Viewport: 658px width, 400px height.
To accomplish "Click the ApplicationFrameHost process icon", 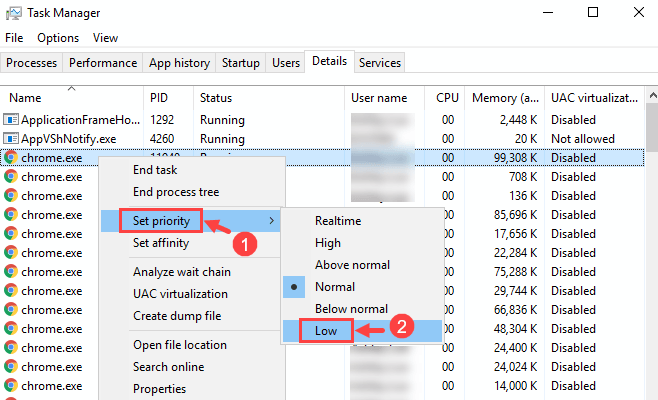I will (x=10, y=120).
